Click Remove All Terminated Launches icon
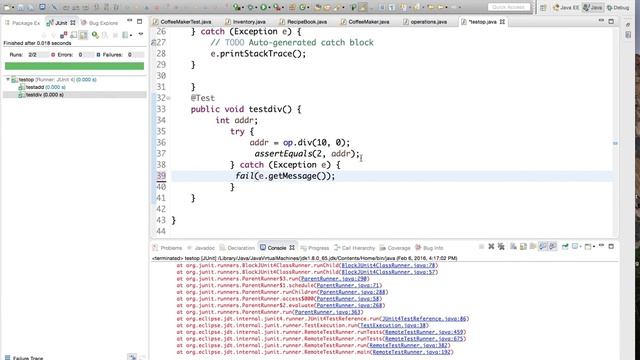This screenshot has width=640, height=360. point(501,247)
